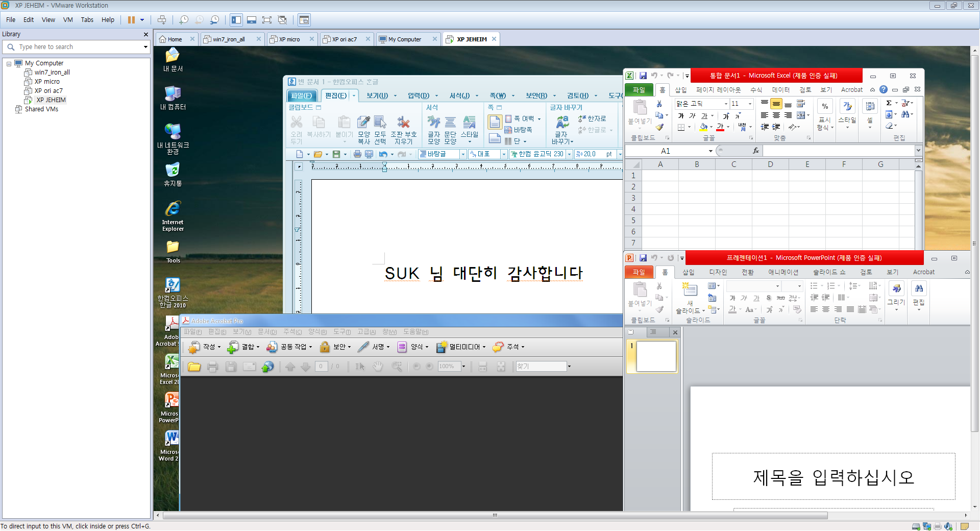Toggle bold 가 in PowerPoint's font group

pos(732,298)
